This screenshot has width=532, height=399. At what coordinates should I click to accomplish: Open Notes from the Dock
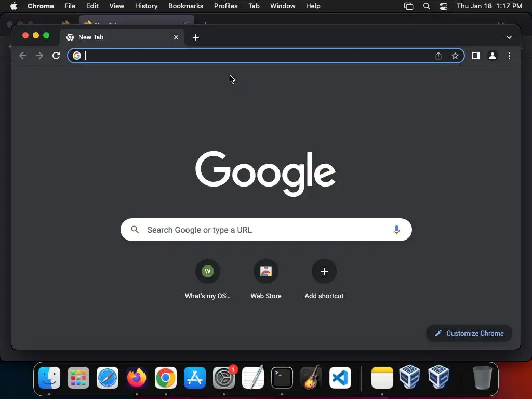(382, 378)
